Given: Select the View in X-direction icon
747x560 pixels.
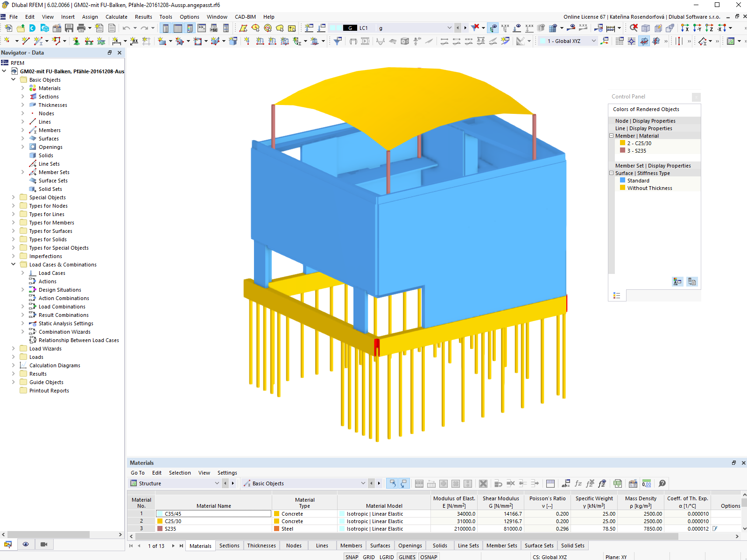Looking at the screenshot, I should point(685,28).
